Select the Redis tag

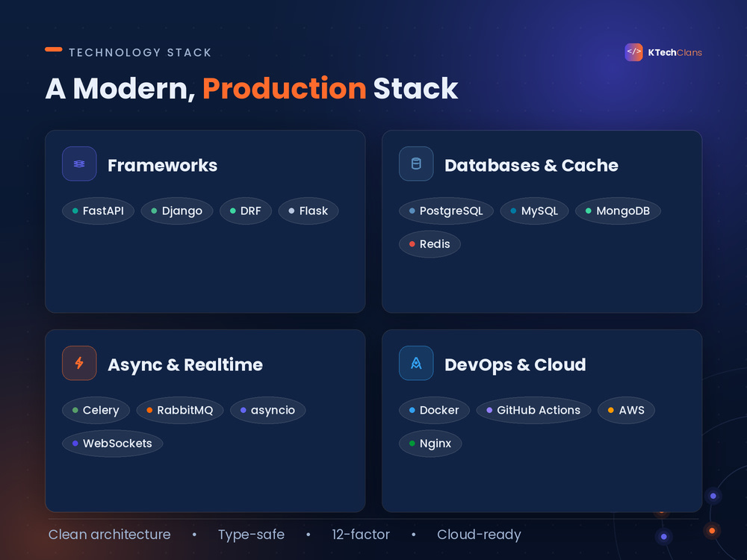pos(430,244)
